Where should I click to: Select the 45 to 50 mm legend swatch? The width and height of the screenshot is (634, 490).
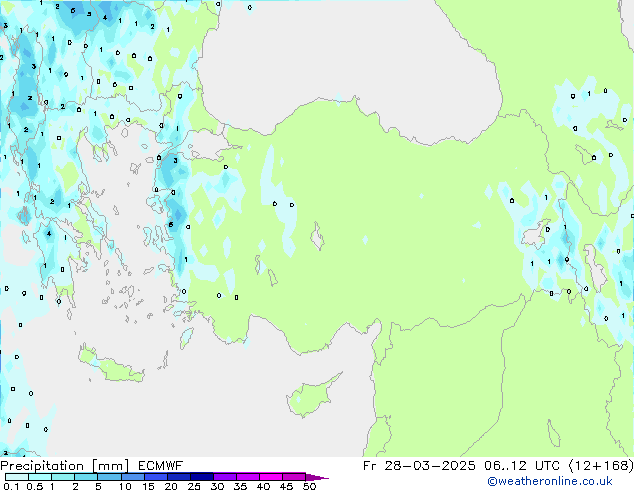pos(294,477)
